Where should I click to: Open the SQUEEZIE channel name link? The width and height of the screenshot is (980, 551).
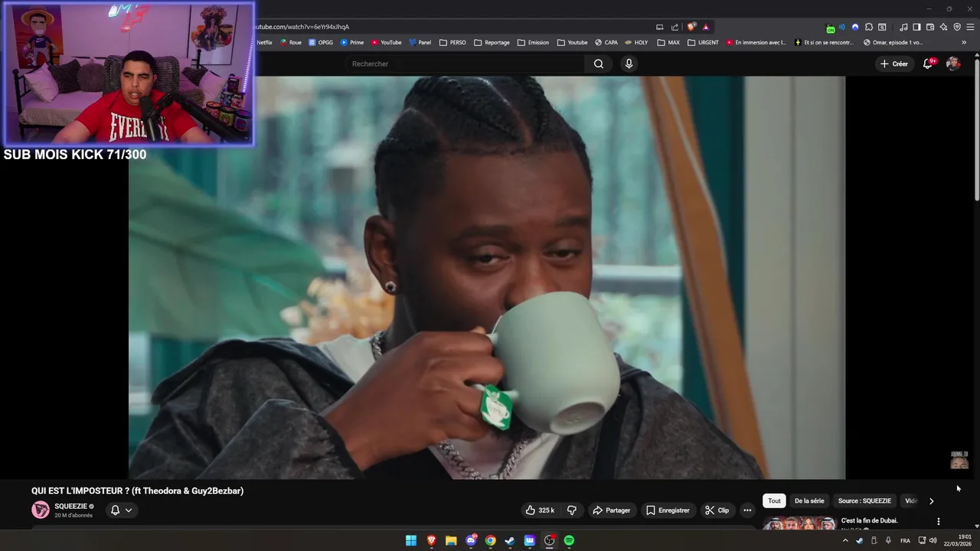point(71,506)
